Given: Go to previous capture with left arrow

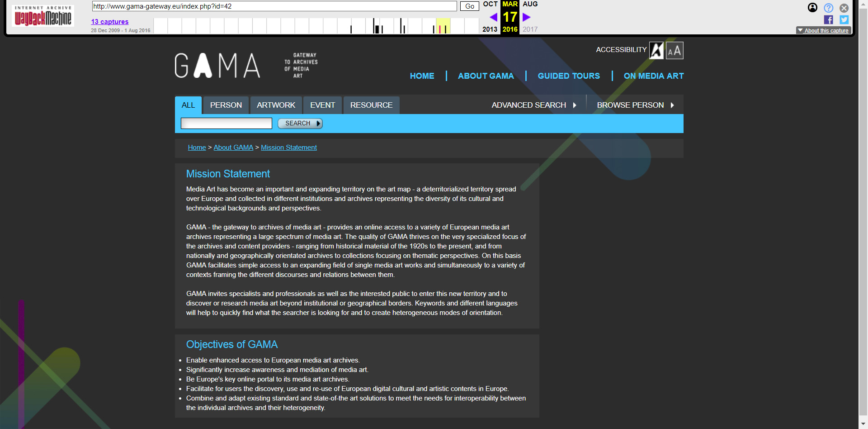Looking at the screenshot, I should [x=493, y=17].
